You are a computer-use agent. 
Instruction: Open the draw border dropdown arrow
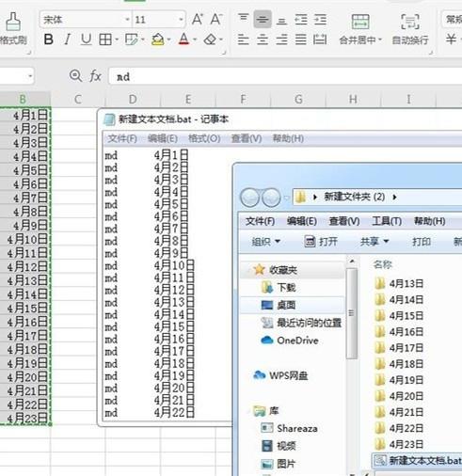pyautogui.click(x=143, y=40)
